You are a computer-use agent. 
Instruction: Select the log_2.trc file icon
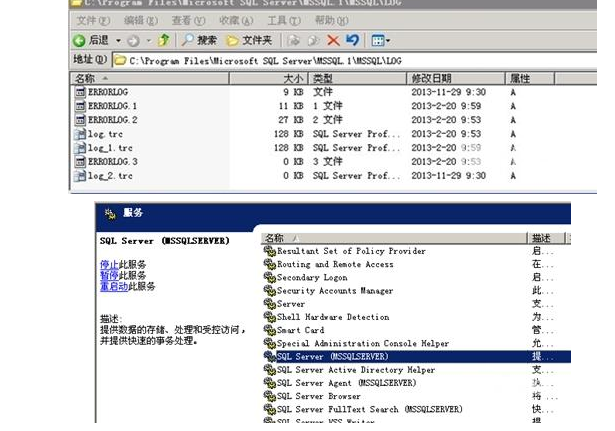click(80, 176)
